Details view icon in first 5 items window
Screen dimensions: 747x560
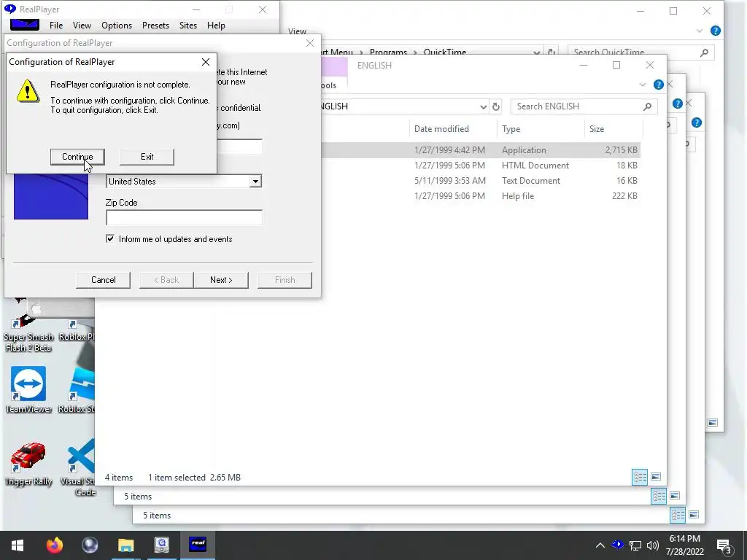tap(659, 496)
